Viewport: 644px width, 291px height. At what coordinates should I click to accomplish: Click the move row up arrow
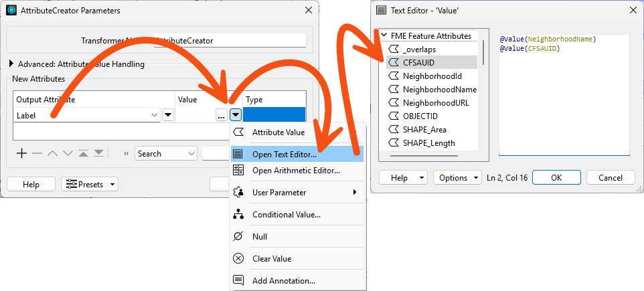(x=52, y=153)
